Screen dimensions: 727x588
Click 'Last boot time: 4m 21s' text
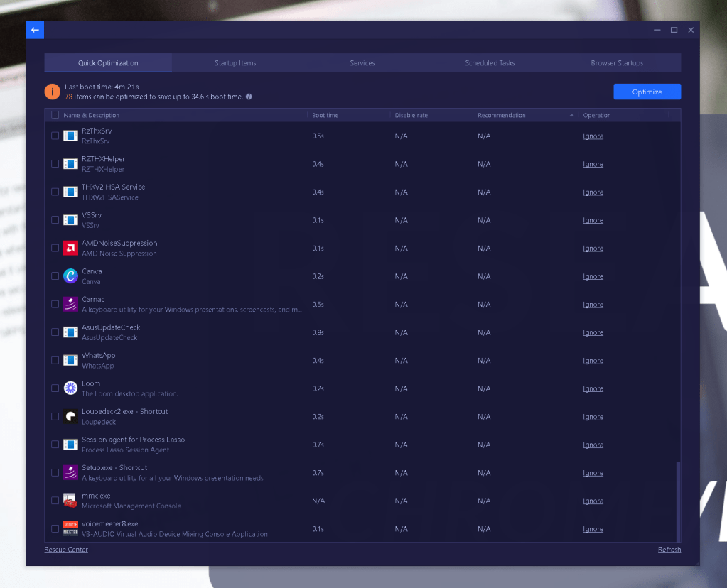pos(102,87)
